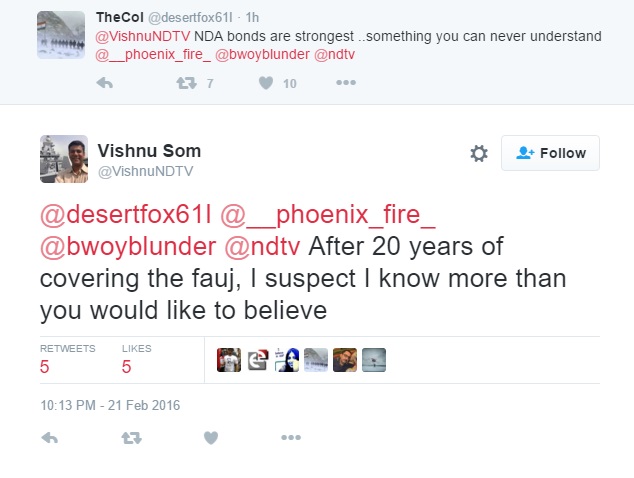Image resolution: width=634 pixels, height=478 pixels.
Task: Open the @VishnuNDTV handle under the name
Action: [145, 172]
